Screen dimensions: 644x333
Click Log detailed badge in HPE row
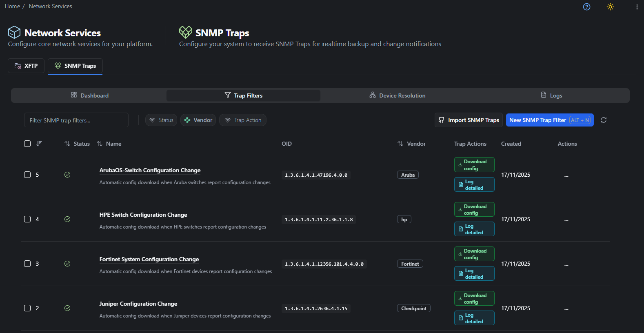click(x=474, y=229)
